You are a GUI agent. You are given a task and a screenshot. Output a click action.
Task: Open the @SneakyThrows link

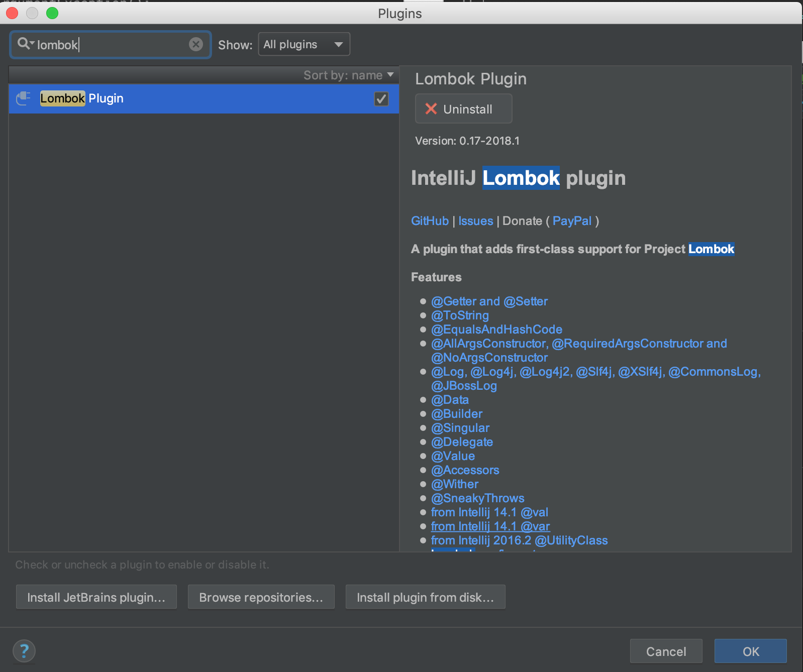(x=478, y=498)
